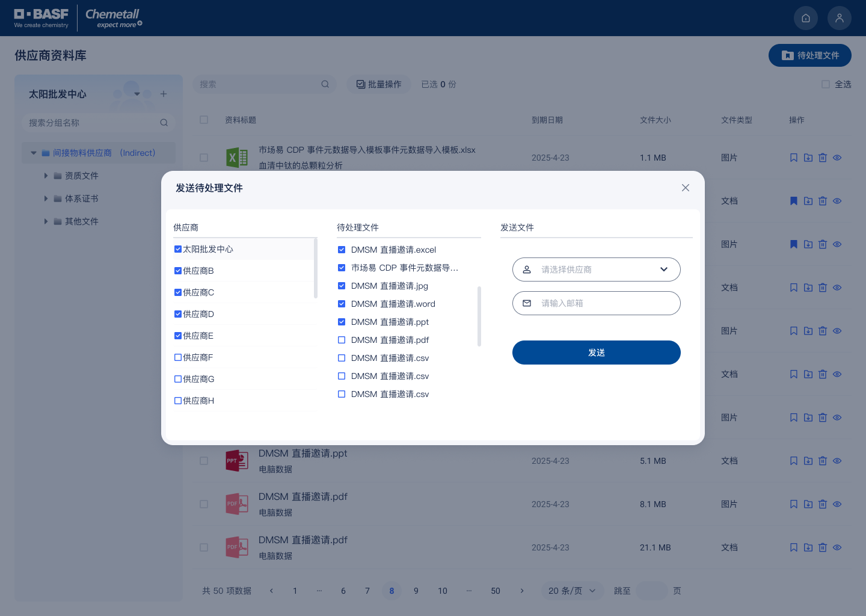Click the Excel file icon thumbnail
Screen dimensions: 866x616
tap(237, 158)
